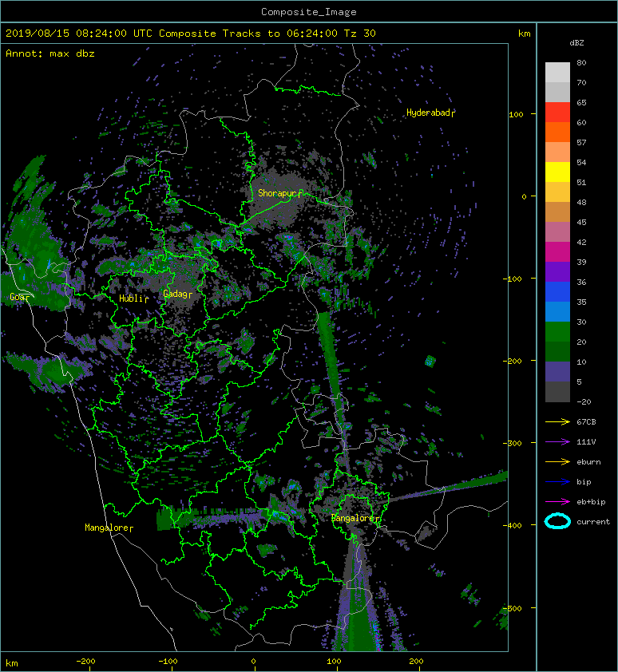
Task: Select the royal blue 36–35 dBZ swatch
Action: click(557, 291)
